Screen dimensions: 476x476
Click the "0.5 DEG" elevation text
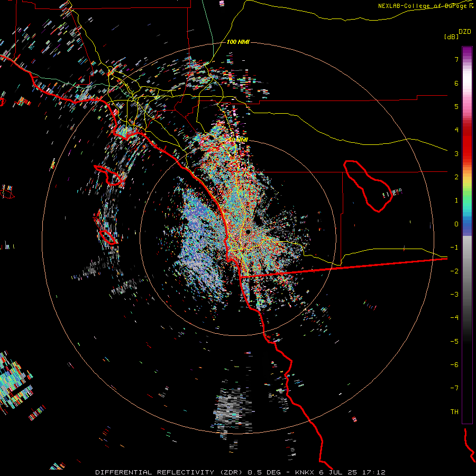[x=263, y=472]
